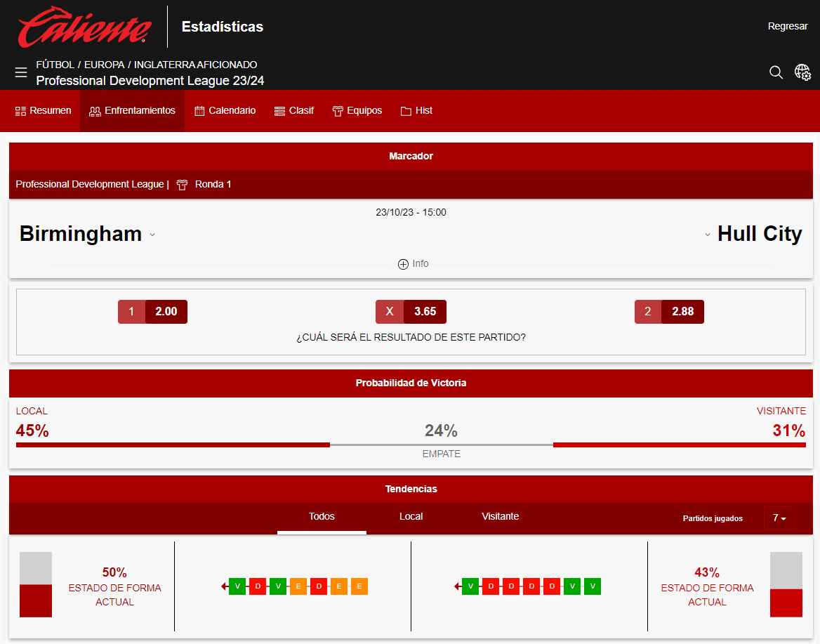Image resolution: width=820 pixels, height=644 pixels.
Task: Open the Partidos jugados 7 dropdown
Action: [779, 518]
